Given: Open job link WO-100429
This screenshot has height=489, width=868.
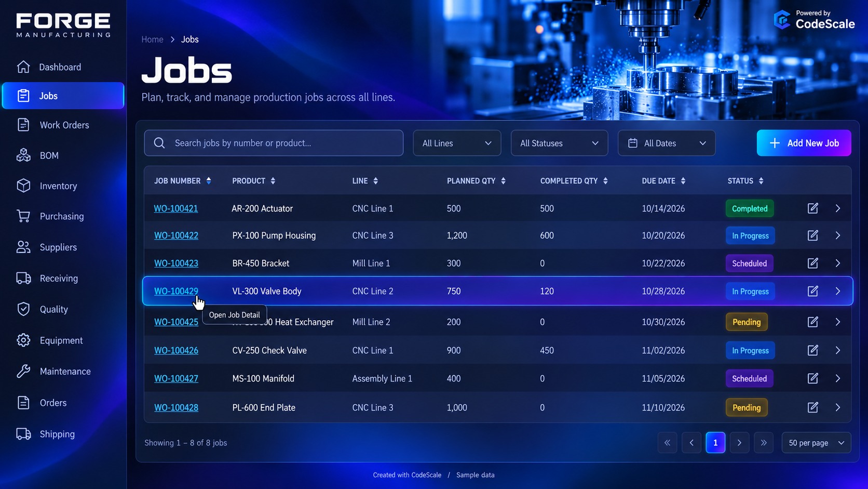Looking at the screenshot, I should (176, 291).
